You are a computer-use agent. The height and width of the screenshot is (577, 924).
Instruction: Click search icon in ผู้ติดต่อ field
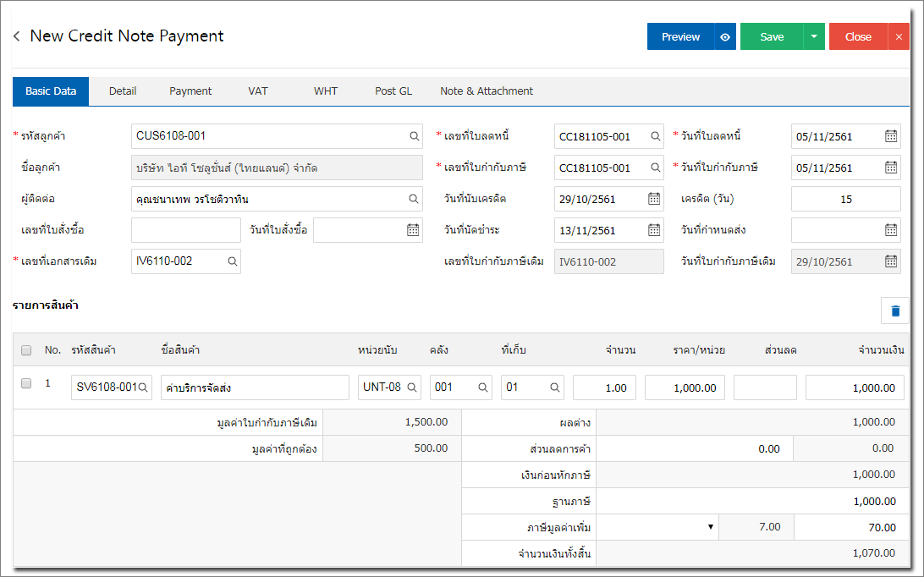(414, 199)
